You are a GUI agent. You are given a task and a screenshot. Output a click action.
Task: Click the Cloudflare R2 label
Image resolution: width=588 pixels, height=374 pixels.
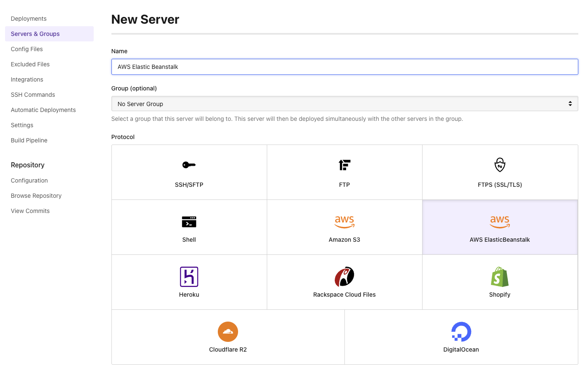[x=228, y=349]
